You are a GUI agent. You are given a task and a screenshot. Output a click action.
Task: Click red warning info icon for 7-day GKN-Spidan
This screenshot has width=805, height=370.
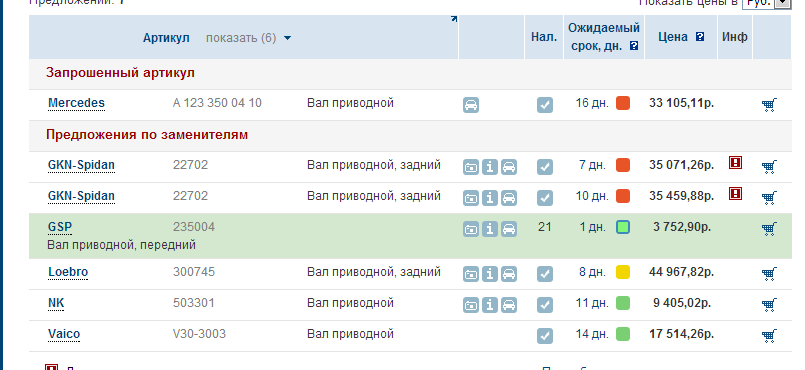click(x=736, y=163)
